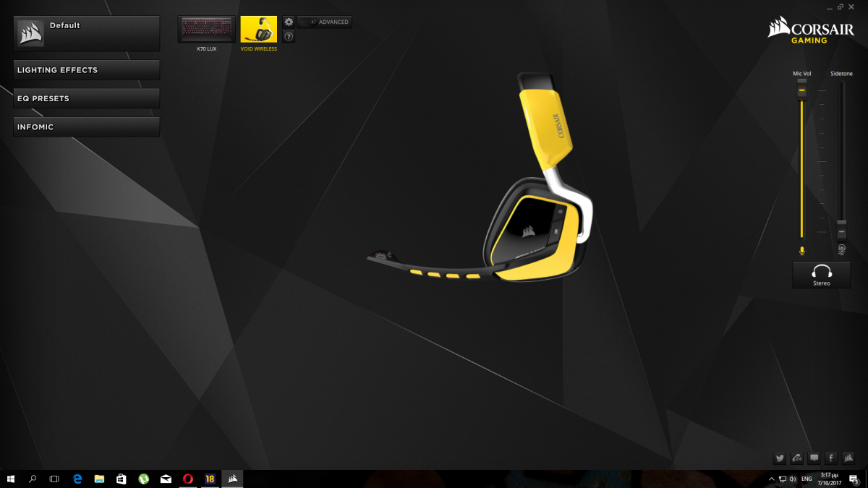Open Windows Store from taskbar
The height and width of the screenshot is (488, 868).
click(122, 479)
